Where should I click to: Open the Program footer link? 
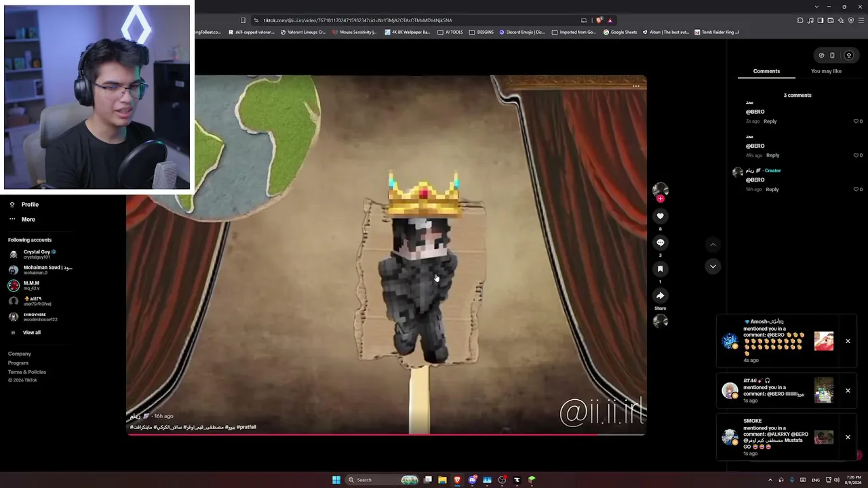[x=18, y=363]
